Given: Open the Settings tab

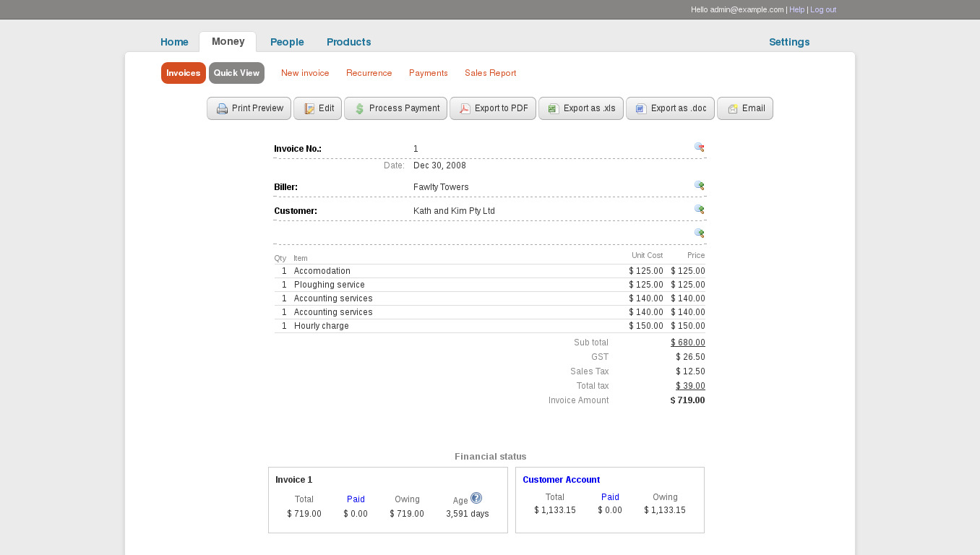Looking at the screenshot, I should click(789, 42).
